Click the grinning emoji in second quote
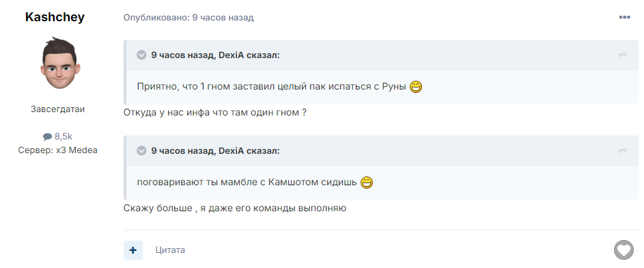 366,182
